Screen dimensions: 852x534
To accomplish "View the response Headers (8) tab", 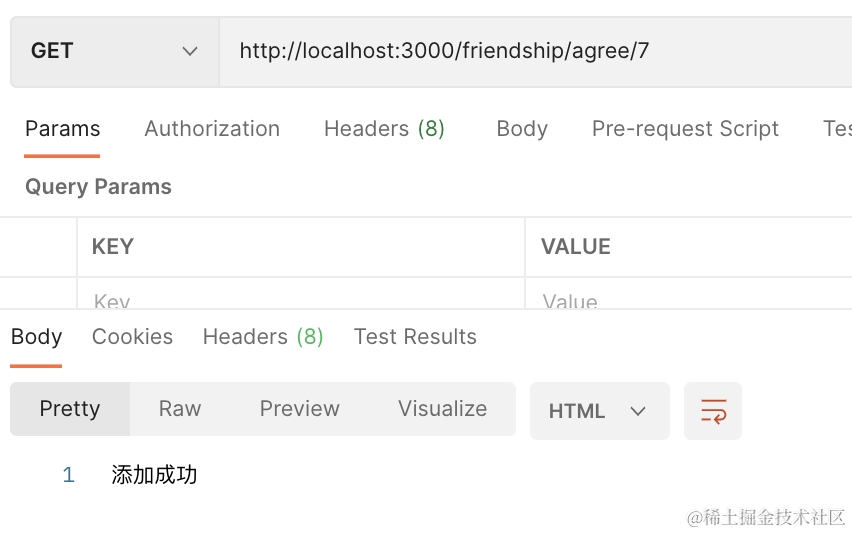I will 263,337.
